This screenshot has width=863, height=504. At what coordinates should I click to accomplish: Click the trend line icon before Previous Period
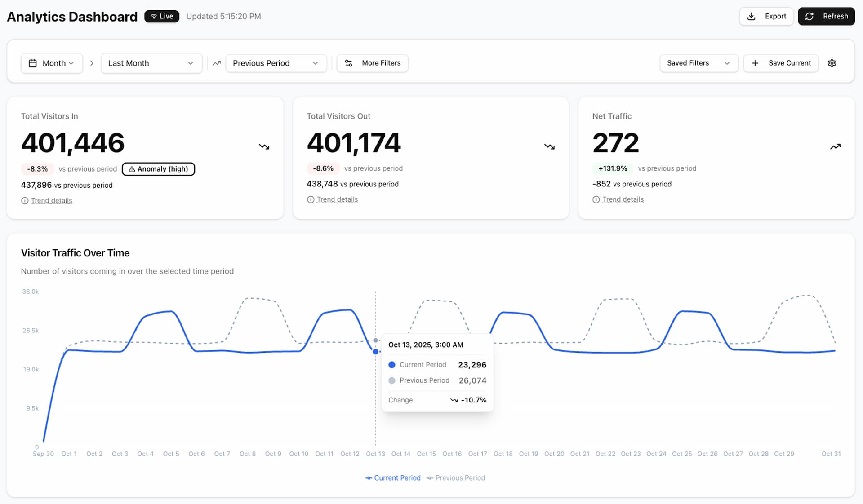coord(217,63)
